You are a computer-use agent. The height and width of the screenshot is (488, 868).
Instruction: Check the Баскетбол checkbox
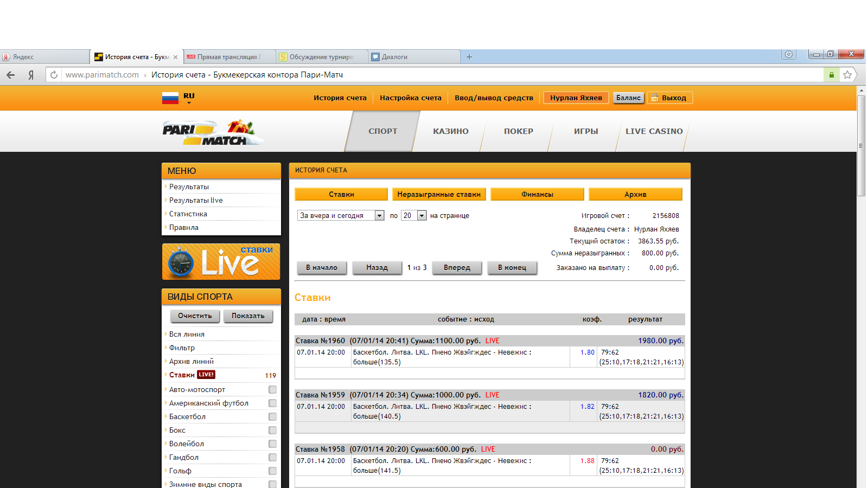tap(272, 416)
